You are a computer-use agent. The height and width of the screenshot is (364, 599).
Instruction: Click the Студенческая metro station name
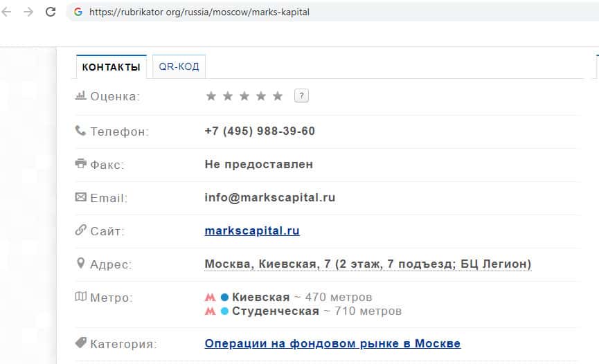tap(276, 311)
